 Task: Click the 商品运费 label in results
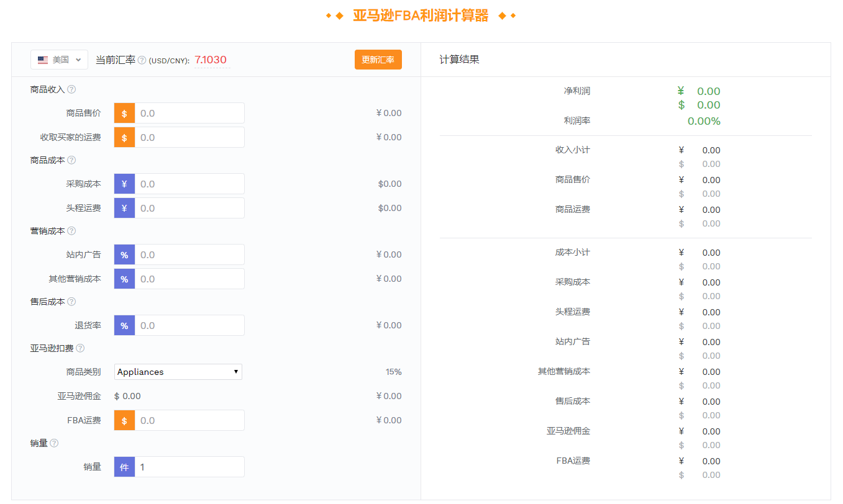(x=573, y=209)
